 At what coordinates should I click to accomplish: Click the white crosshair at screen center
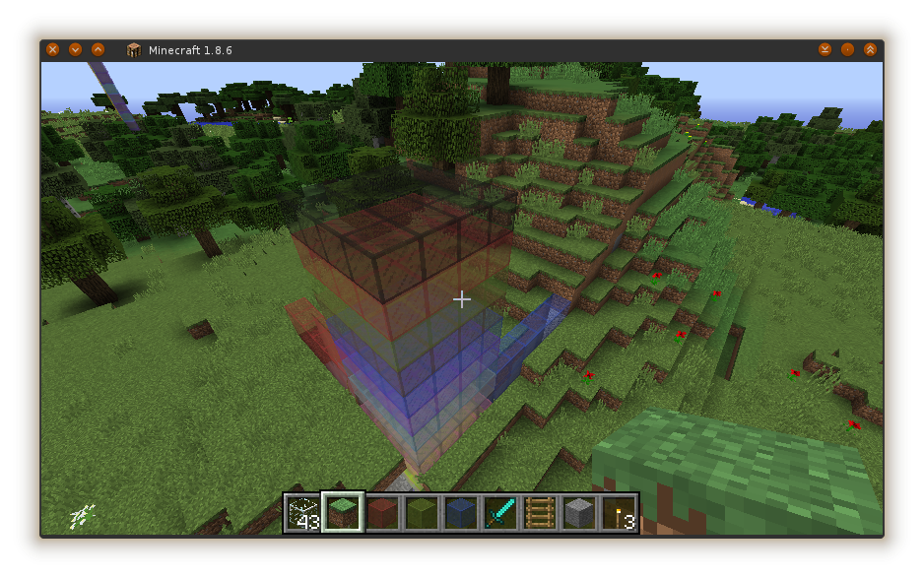point(461,298)
